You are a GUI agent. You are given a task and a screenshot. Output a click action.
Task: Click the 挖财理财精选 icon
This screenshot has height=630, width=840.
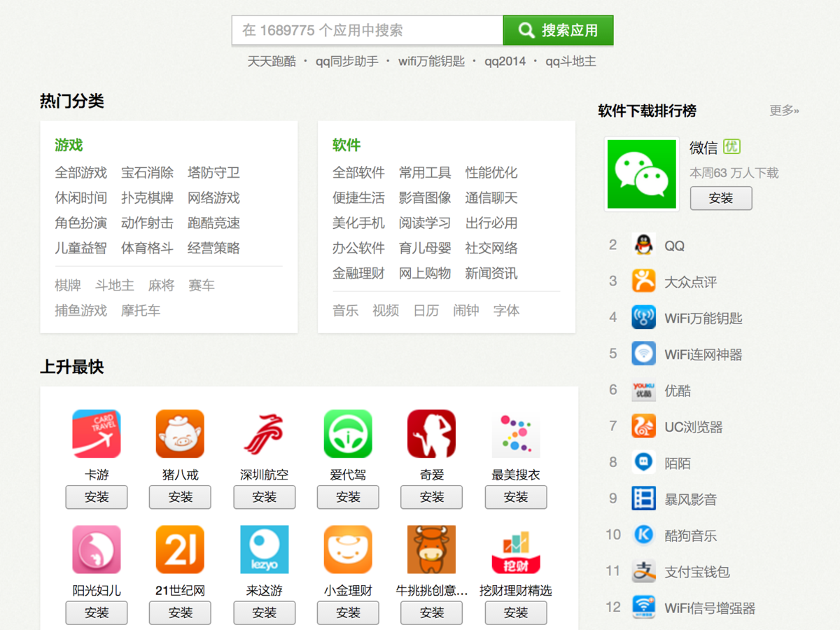516,549
